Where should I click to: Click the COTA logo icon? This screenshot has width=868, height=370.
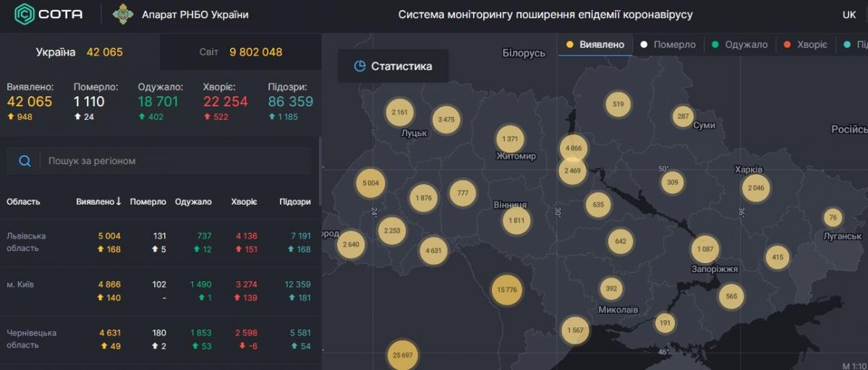[x=26, y=14]
